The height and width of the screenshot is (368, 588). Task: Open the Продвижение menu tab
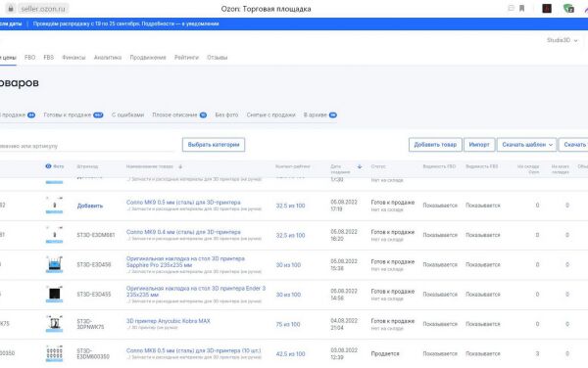(x=148, y=58)
